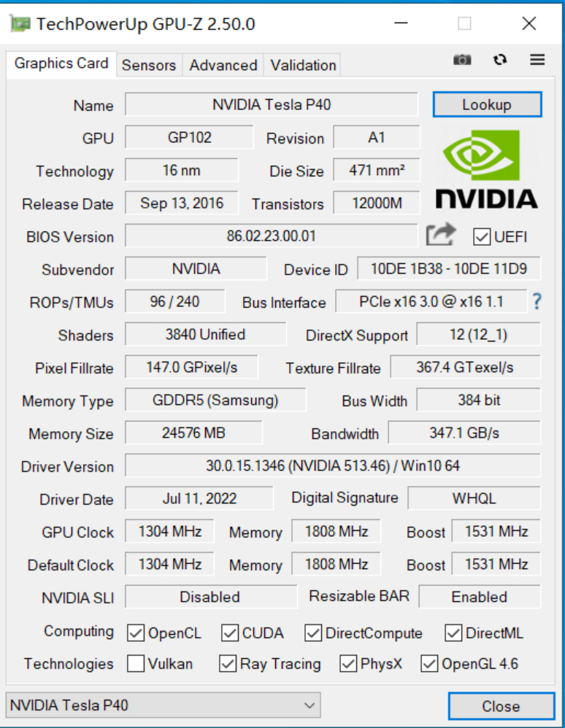Click the BIOS share/export arrow icon

(441, 235)
